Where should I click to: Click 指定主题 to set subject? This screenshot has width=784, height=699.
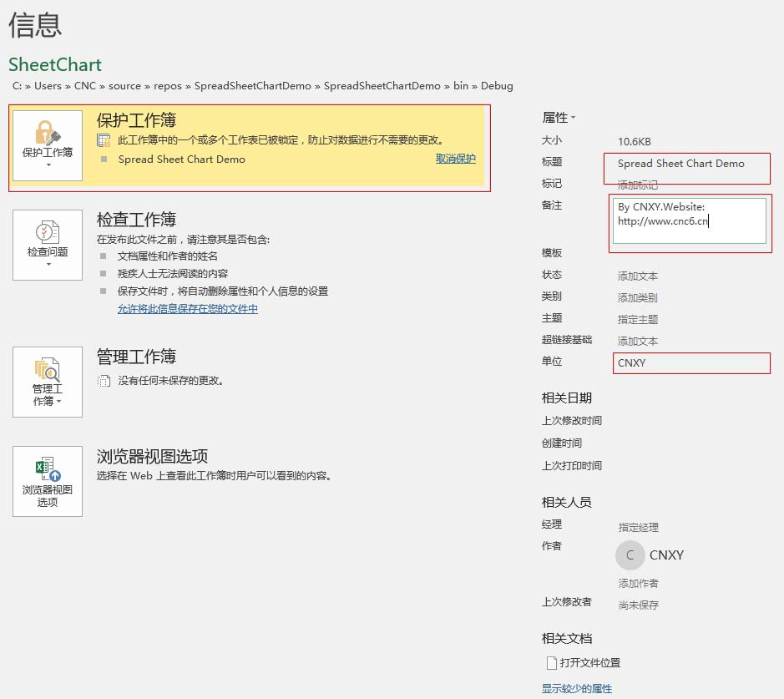(638, 320)
